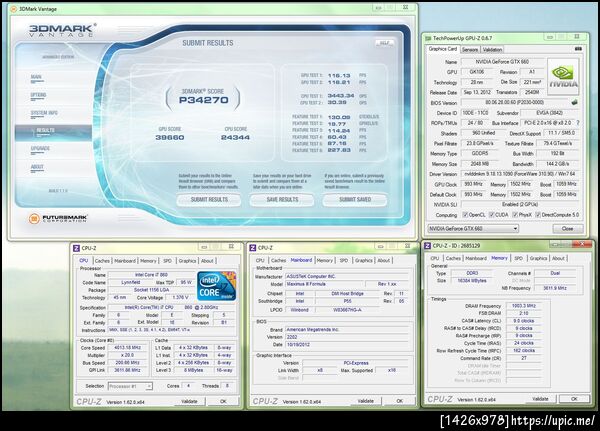Image resolution: width=600 pixels, height=431 pixels.
Task: Click the Close button in GPU-Z
Action: point(567,229)
